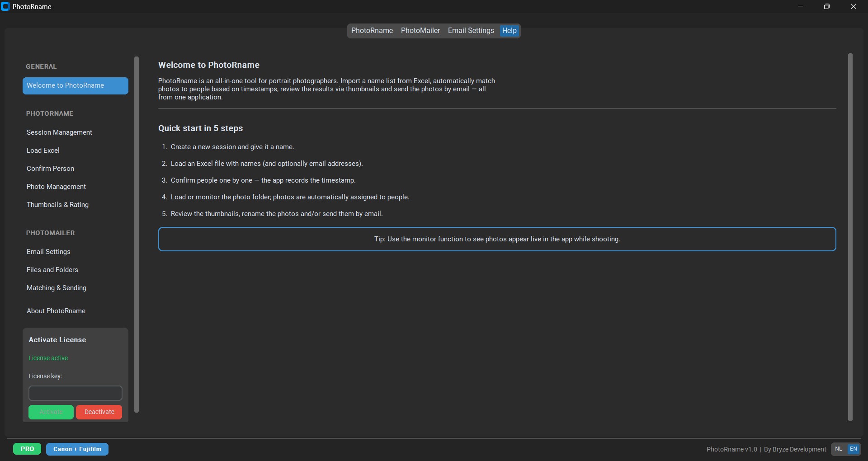This screenshot has height=461, width=868.
Task: Click into the License key field
Action: point(75,393)
